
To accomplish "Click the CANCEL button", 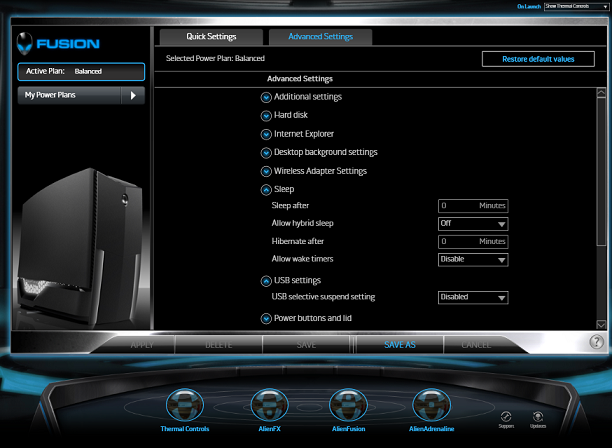I will [476, 345].
